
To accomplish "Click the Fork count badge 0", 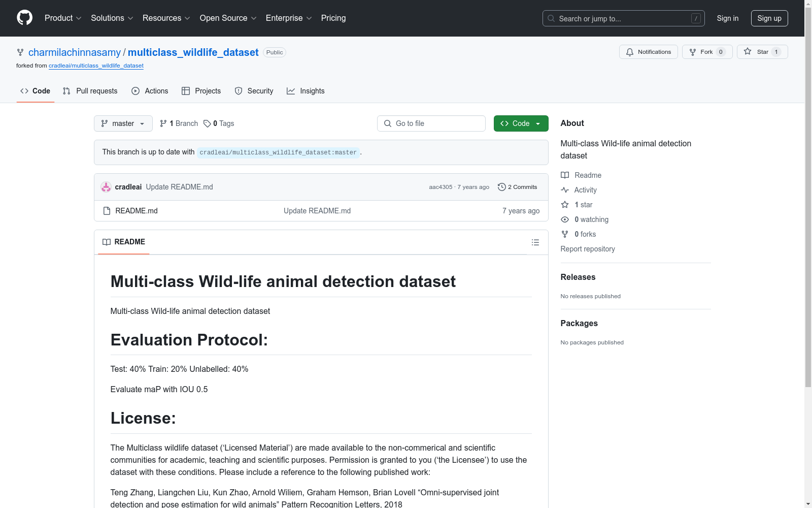I will 721,52.
